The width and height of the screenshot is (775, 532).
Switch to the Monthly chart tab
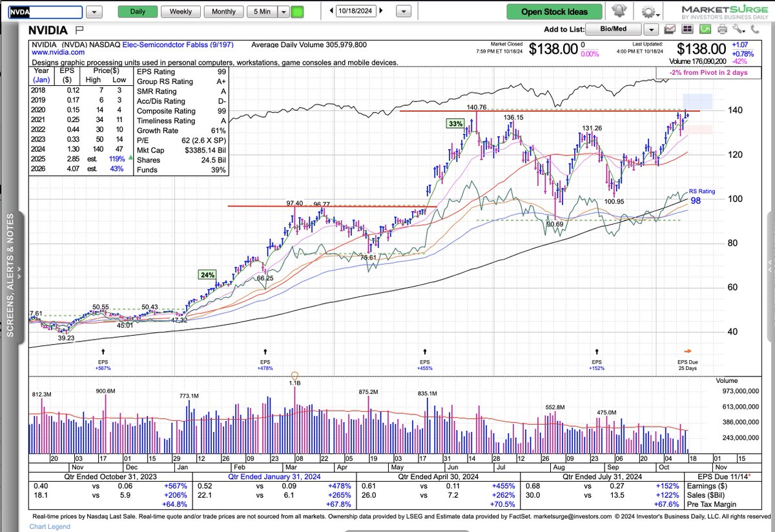(x=223, y=12)
